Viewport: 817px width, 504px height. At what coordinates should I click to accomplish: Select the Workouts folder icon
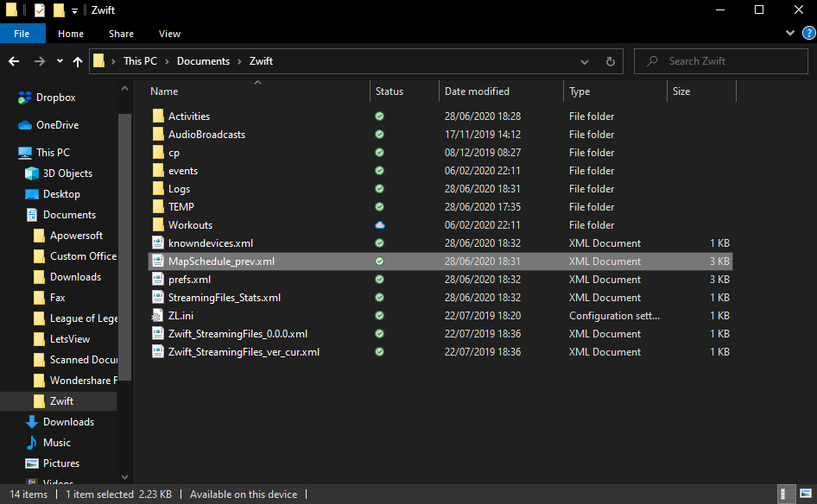[158, 225]
